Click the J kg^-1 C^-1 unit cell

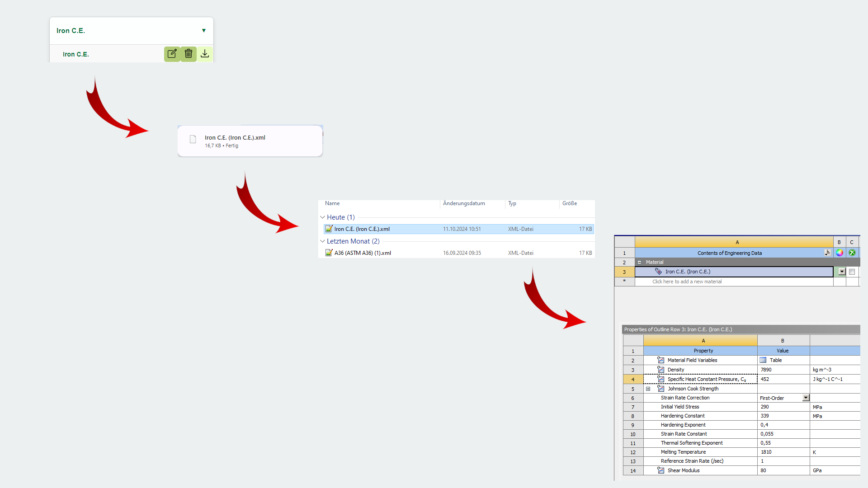(x=835, y=379)
